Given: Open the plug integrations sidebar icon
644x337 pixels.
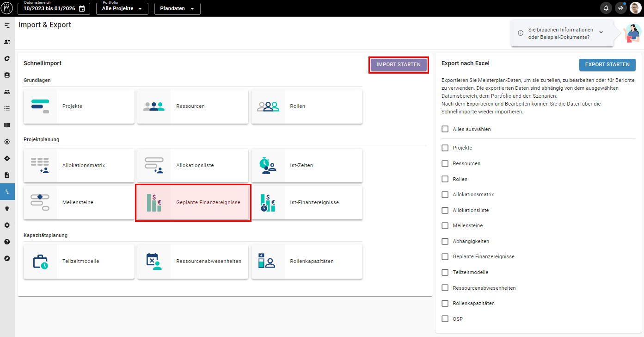Looking at the screenshot, I should coord(7,208).
